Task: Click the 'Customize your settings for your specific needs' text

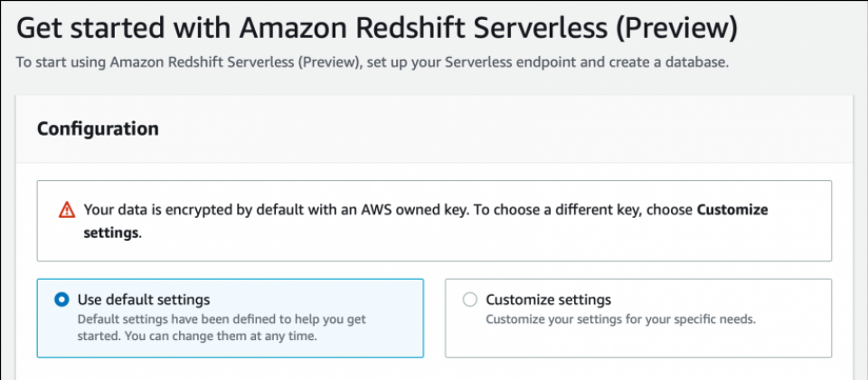Action: click(x=620, y=319)
